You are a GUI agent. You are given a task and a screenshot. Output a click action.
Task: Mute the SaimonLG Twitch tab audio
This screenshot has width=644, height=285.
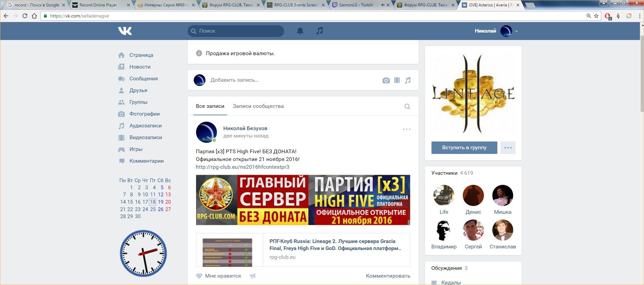[382, 5]
